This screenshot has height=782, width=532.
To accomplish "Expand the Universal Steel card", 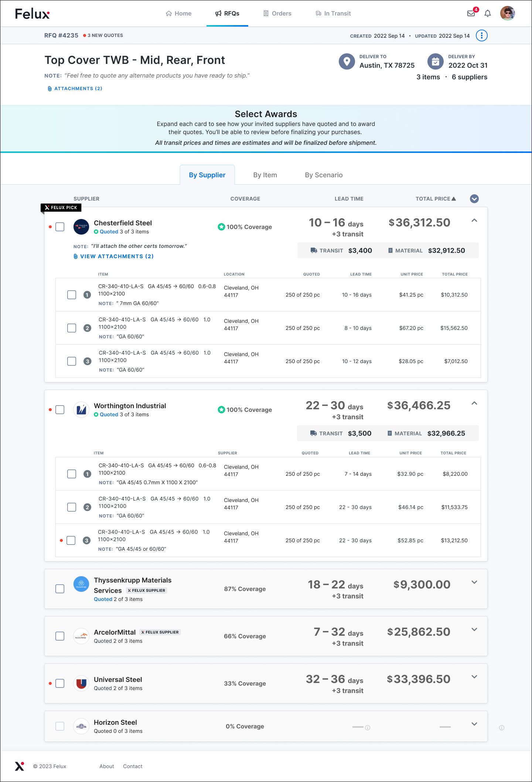I will 474,677.
